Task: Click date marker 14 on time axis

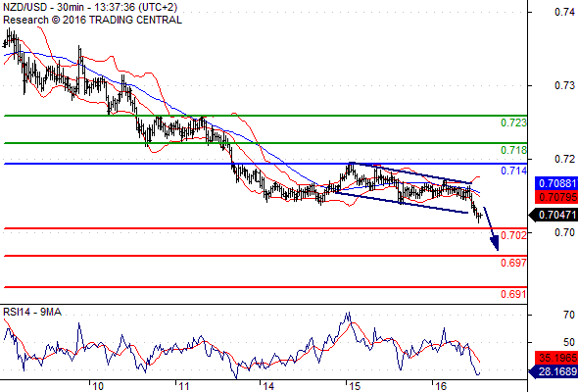Action: pos(268,386)
